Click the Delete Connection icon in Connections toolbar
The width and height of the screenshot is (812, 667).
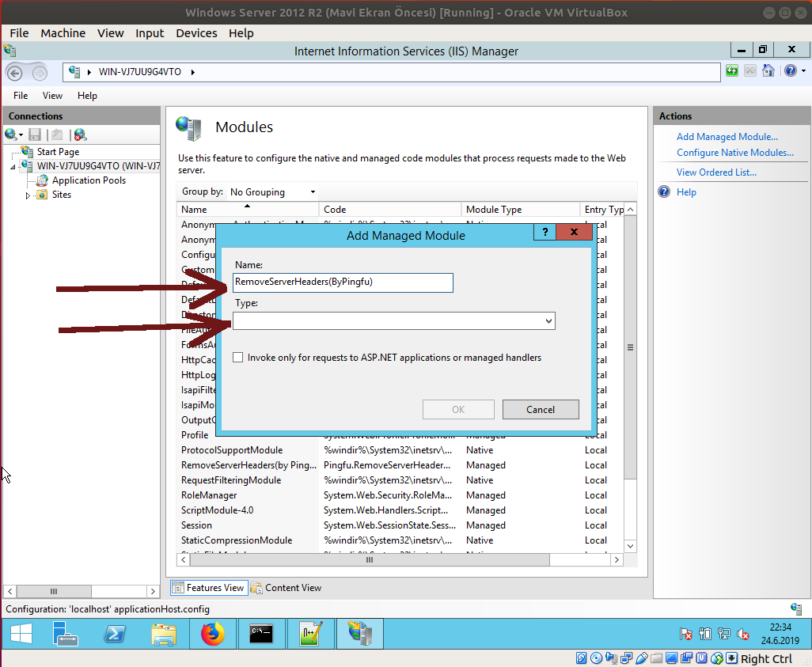pos(80,135)
